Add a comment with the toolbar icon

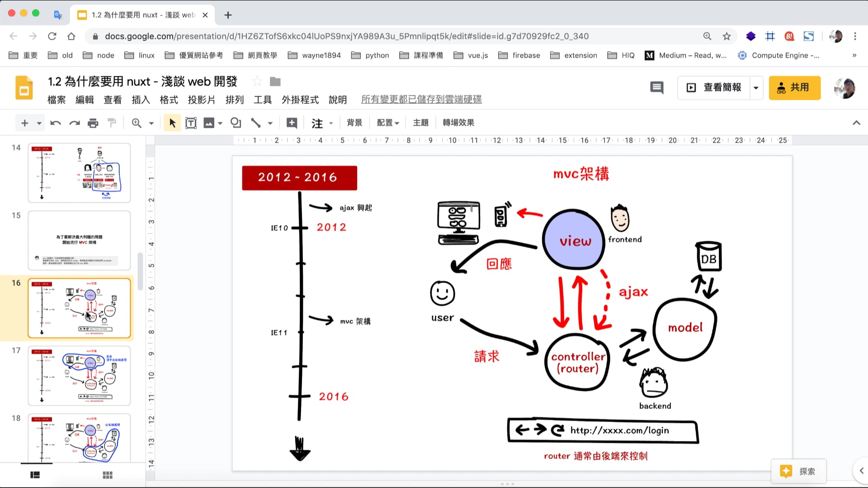pyautogui.click(x=292, y=123)
